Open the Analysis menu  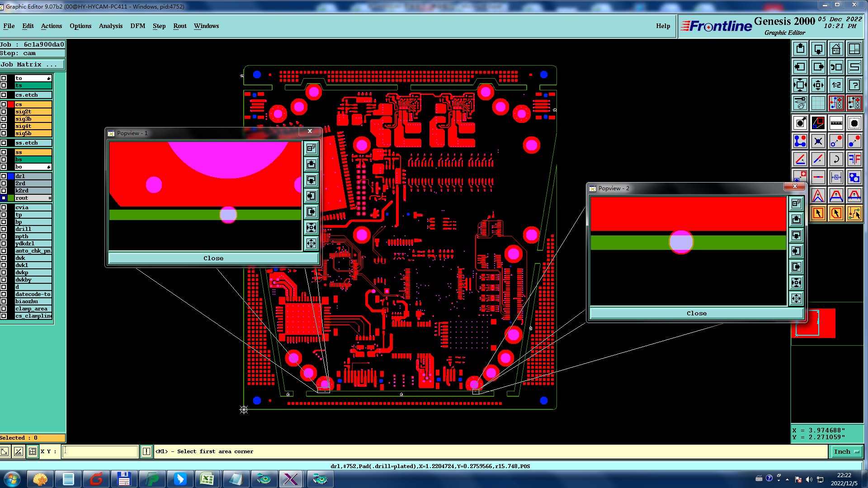coord(110,26)
